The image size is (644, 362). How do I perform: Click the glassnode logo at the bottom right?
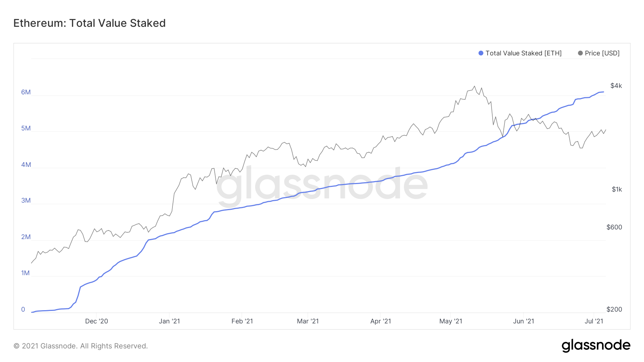[596, 346]
